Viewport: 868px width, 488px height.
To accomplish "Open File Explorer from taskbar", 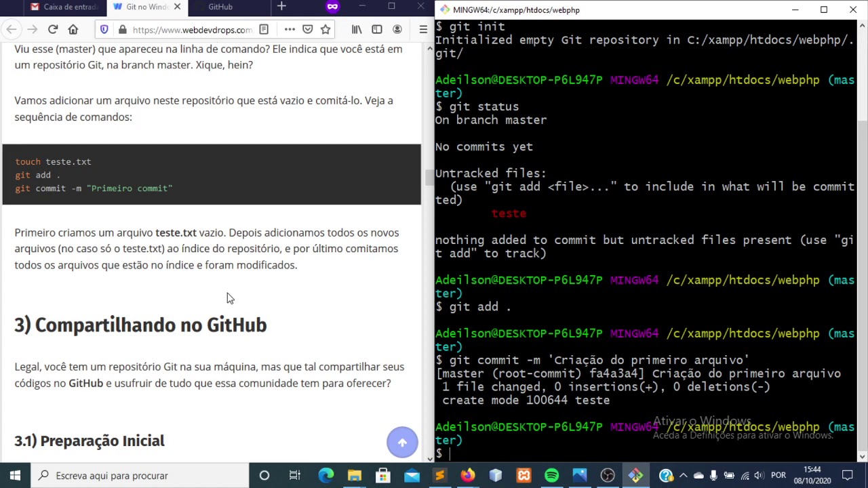I will click(355, 476).
